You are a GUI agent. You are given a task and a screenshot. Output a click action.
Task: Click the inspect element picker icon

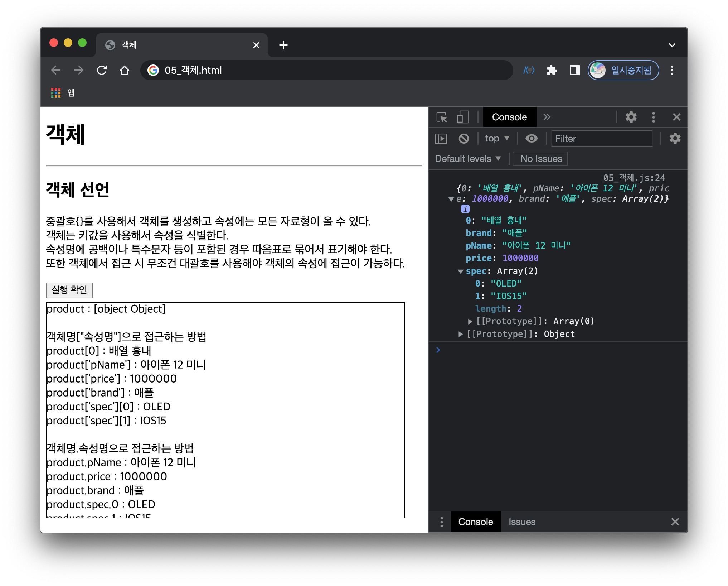point(442,117)
